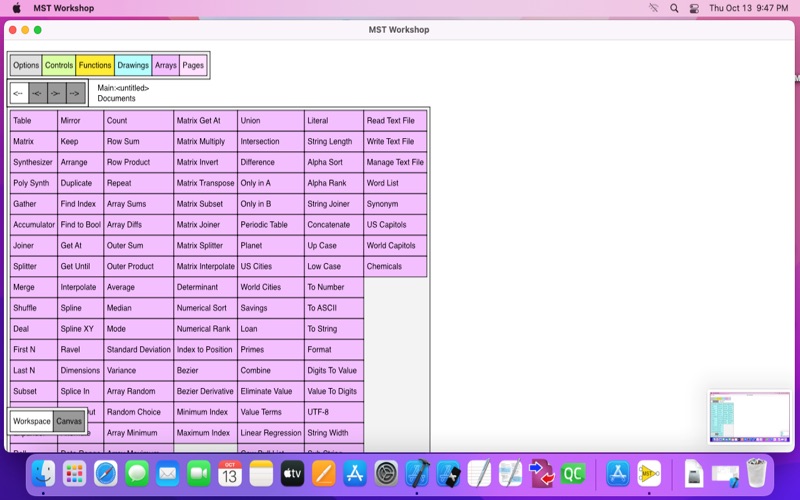
Task: Click the last '-->' navigation arrow button
Action: pyautogui.click(x=74, y=93)
